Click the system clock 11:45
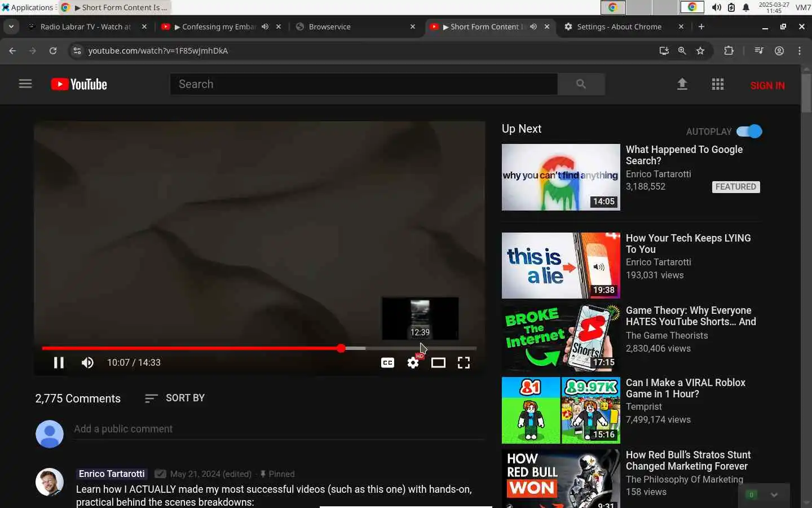The image size is (812, 508). [774, 7]
